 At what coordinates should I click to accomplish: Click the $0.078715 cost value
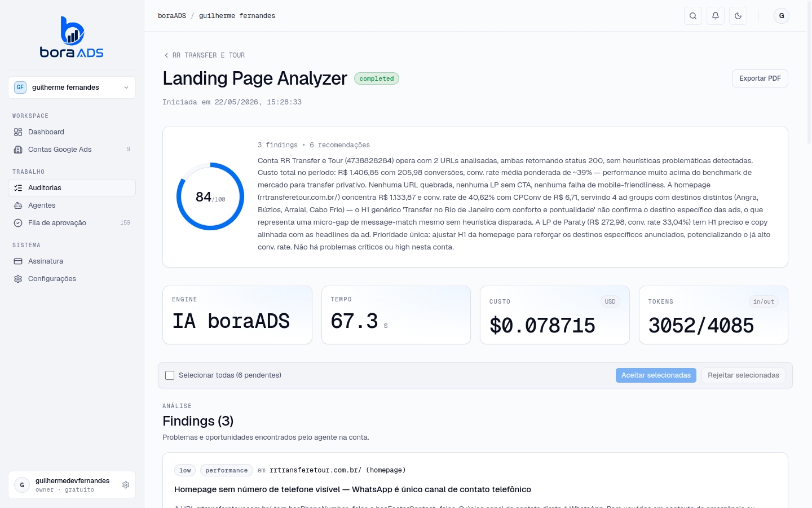542,326
